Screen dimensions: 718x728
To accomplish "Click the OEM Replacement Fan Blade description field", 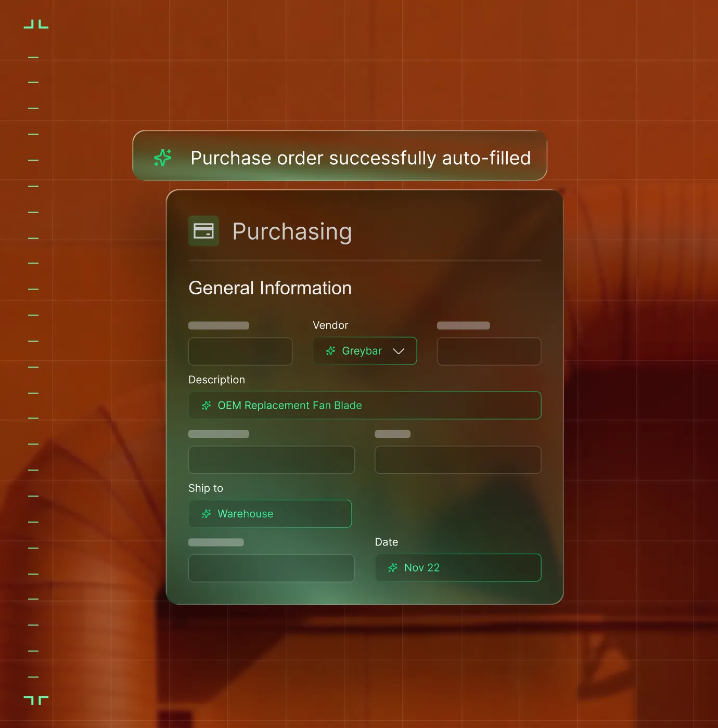I will click(365, 405).
